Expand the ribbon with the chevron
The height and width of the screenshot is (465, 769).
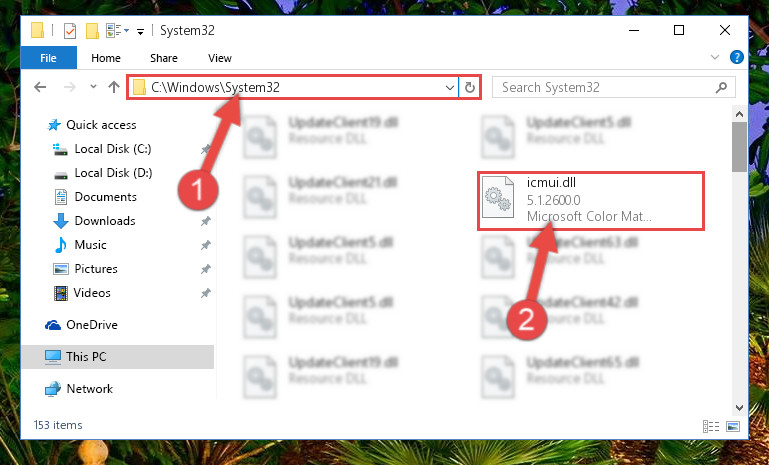point(715,57)
